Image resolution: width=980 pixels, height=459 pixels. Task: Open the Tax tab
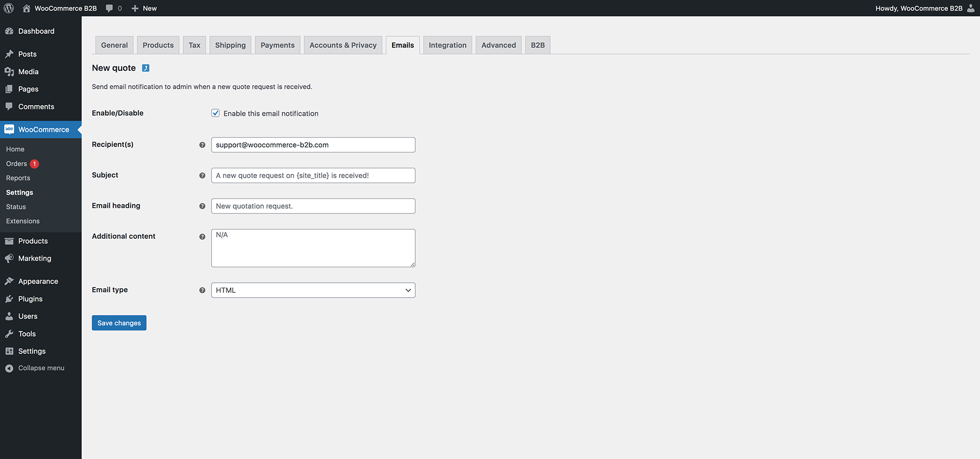click(x=194, y=45)
